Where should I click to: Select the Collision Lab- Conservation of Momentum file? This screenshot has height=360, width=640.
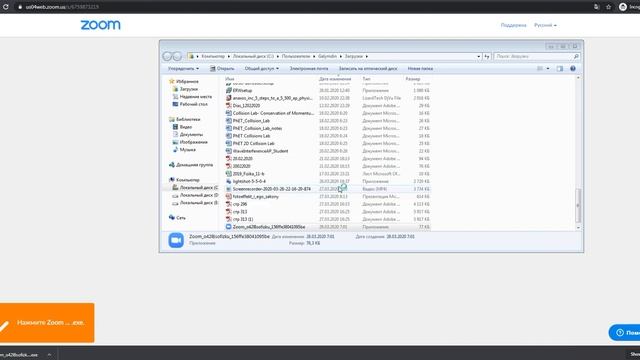[273, 113]
